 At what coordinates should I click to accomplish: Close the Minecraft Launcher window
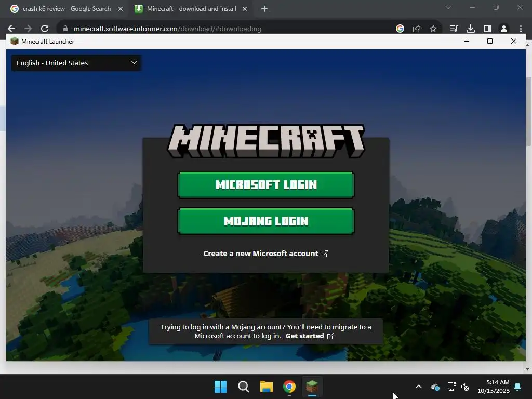[x=514, y=41]
